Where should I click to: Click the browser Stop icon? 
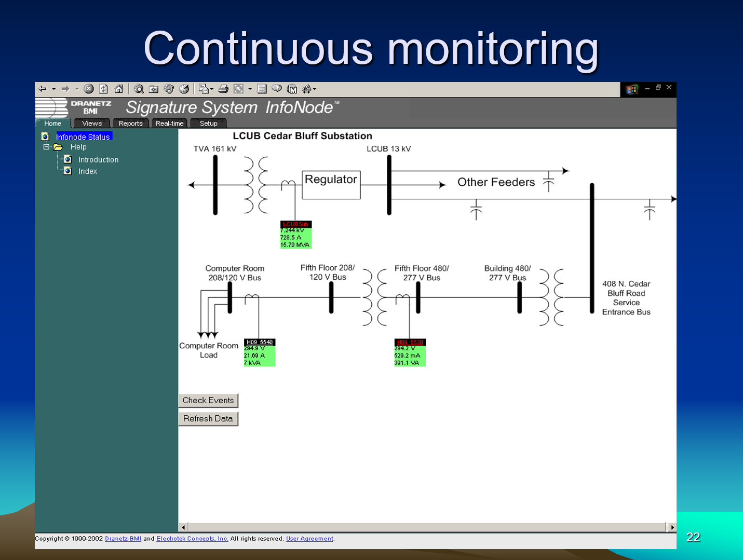click(89, 89)
